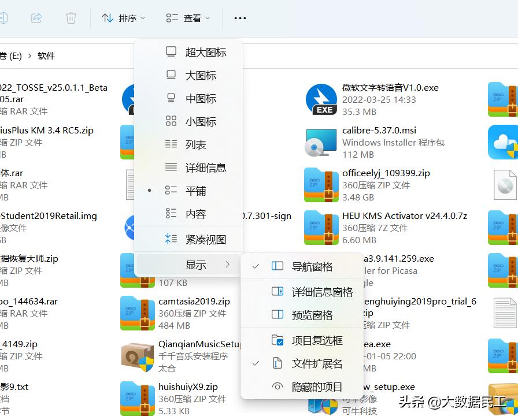Click file name w_setup.exe

click(389, 386)
